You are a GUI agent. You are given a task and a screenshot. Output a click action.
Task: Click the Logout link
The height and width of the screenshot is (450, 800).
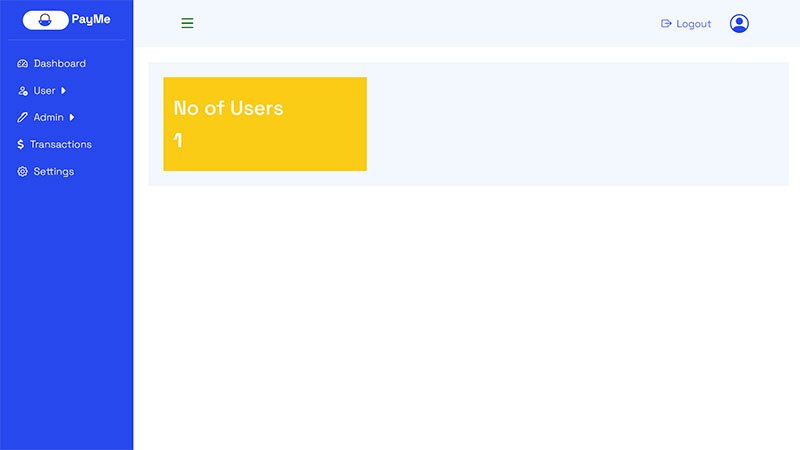coord(686,24)
